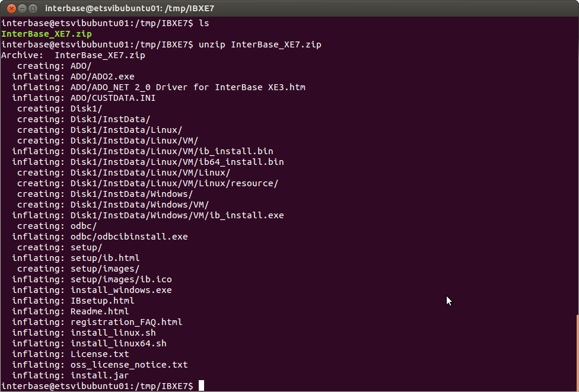Viewport: 579px width, 392px height.
Task: Maximize the terminal window
Action: (33, 8)
